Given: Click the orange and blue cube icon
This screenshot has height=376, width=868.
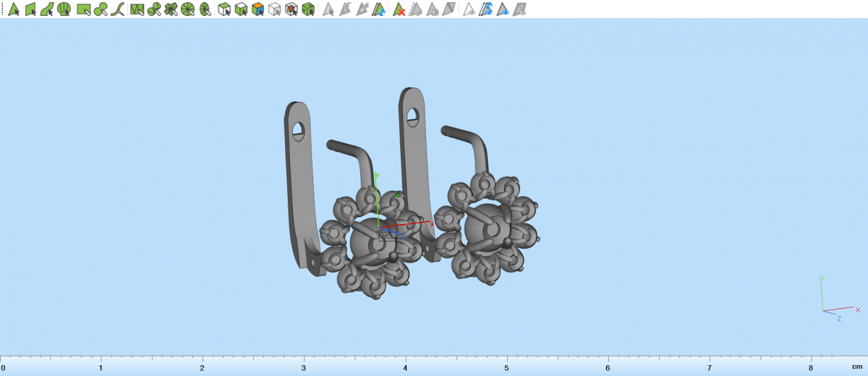Looking at the screenshot, I should (258, 9).
